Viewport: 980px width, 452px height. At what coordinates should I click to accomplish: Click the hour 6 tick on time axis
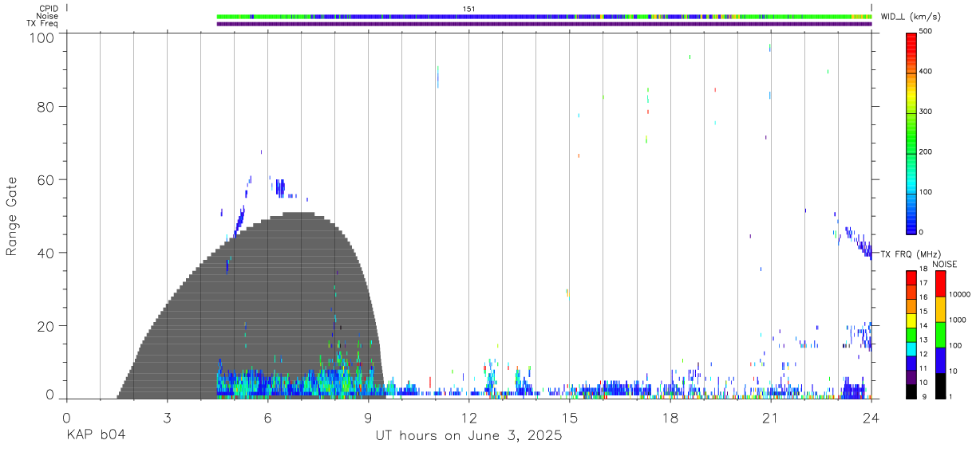click(267, 418)
